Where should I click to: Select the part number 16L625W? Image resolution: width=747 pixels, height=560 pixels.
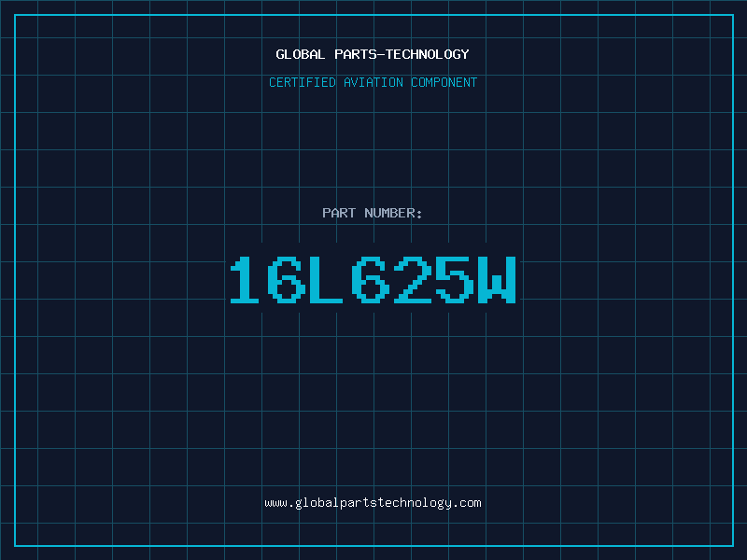373,280
